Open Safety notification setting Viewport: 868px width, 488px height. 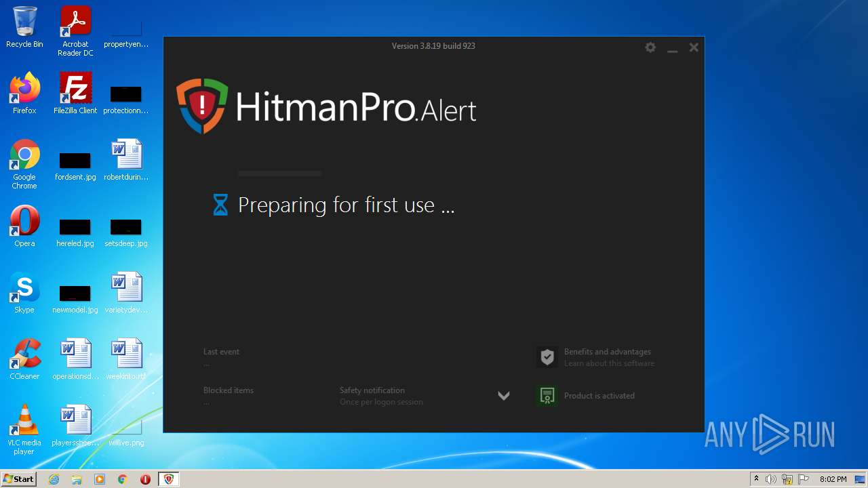[381, 396]
